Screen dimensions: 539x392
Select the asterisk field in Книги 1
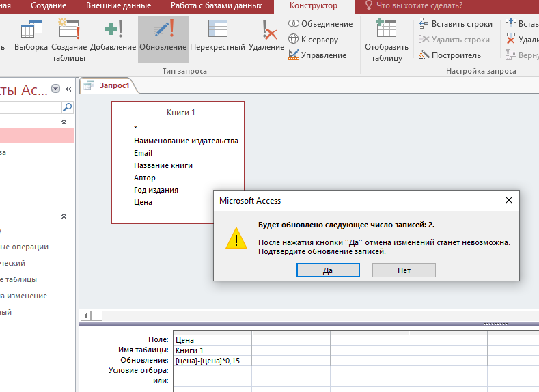point(135,128)
